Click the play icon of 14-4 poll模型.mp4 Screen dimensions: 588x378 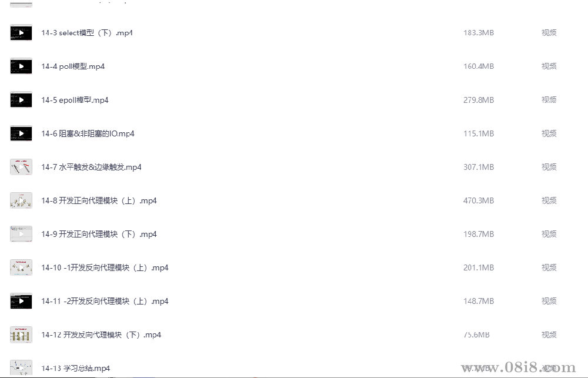coord(21,66)
